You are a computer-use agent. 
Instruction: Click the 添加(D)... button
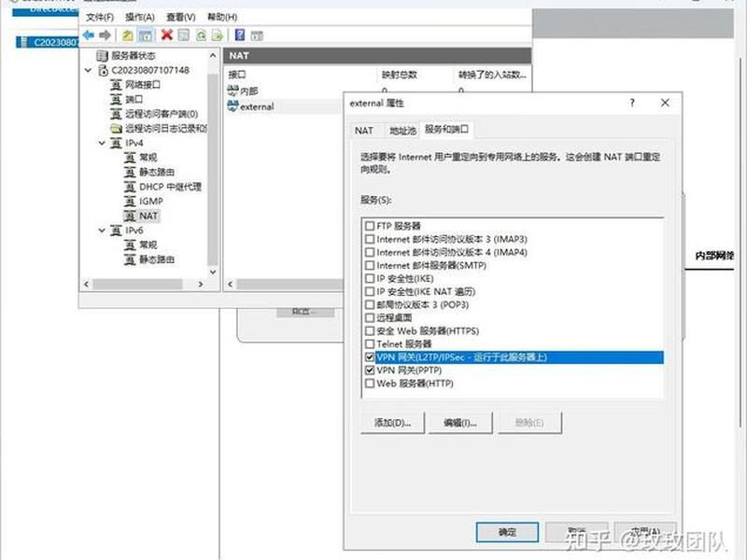pos(392,423)
